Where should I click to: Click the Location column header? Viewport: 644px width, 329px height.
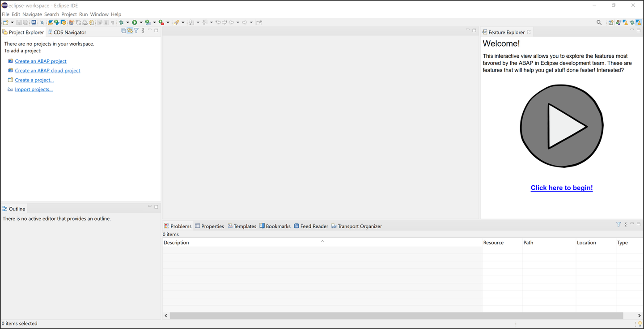point(596,243)
